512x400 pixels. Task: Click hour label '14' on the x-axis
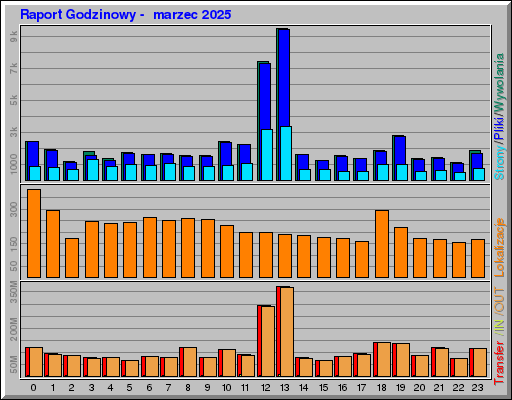pyautogui.click(x=303, y=388)
